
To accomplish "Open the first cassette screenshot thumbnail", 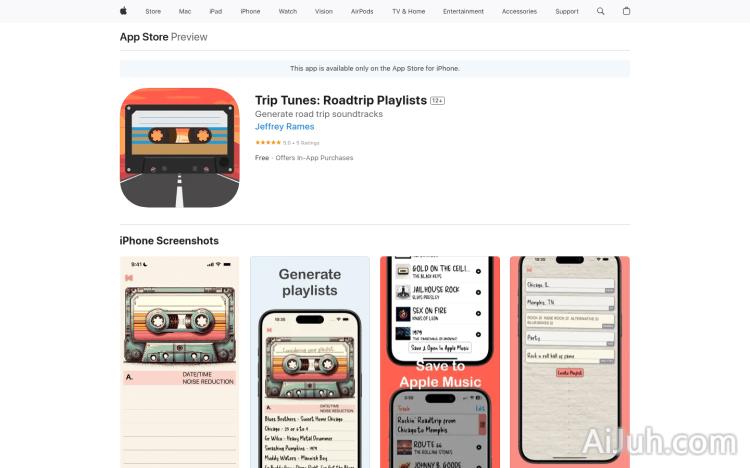I will 180,362.
